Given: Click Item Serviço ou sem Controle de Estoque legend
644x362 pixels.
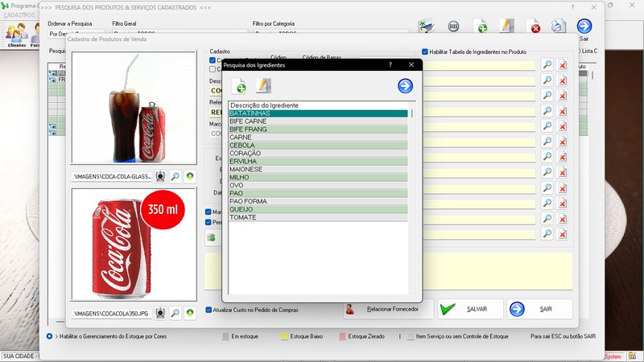Looking at the screenshot, I should tap(462, 336).
